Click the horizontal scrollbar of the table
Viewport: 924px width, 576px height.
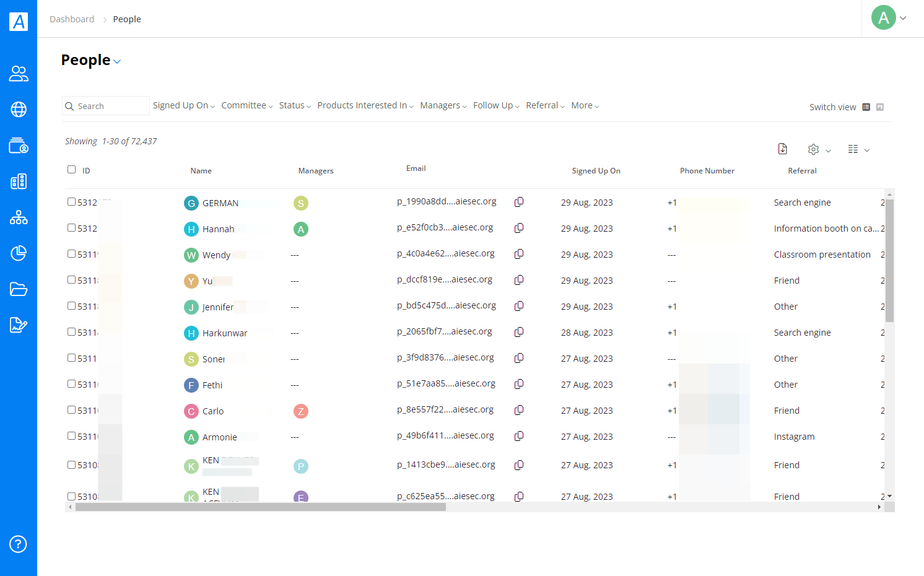[261, 507]
